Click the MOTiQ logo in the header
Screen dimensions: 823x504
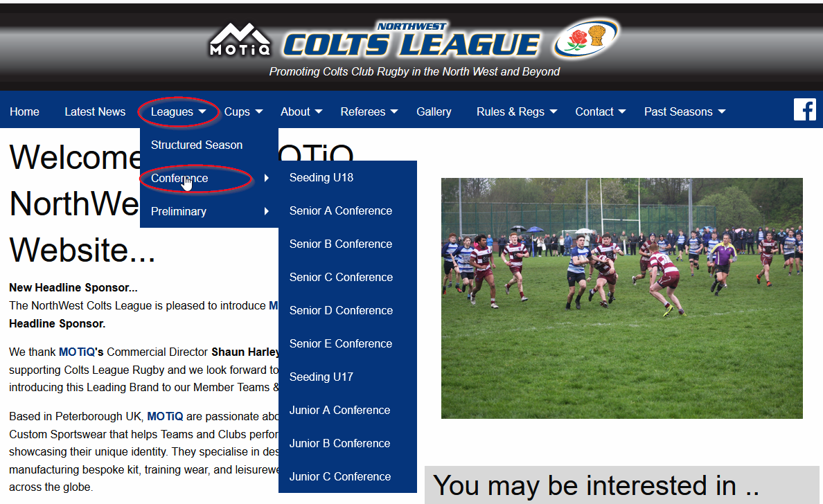(240, 39)
